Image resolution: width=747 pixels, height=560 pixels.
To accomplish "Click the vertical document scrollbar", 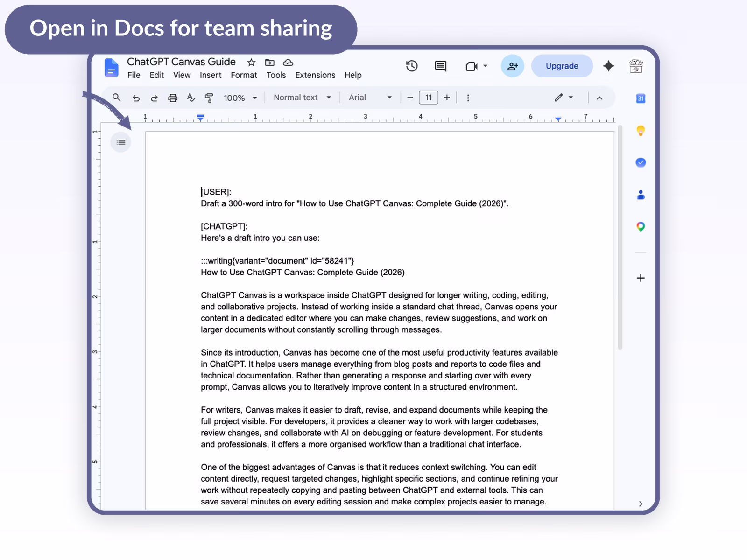I will pyautogui.click(x=620, y=237).
